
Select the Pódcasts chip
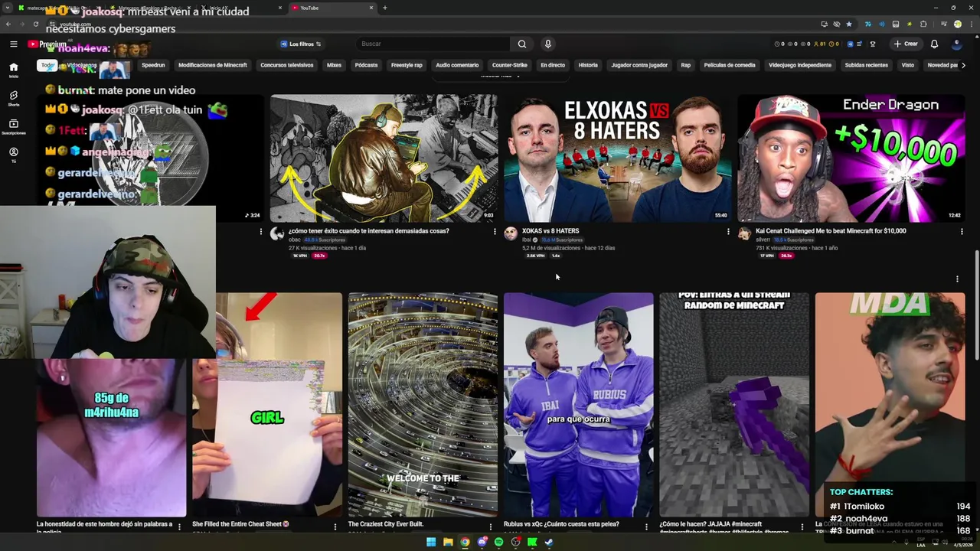tap(366, 65)
